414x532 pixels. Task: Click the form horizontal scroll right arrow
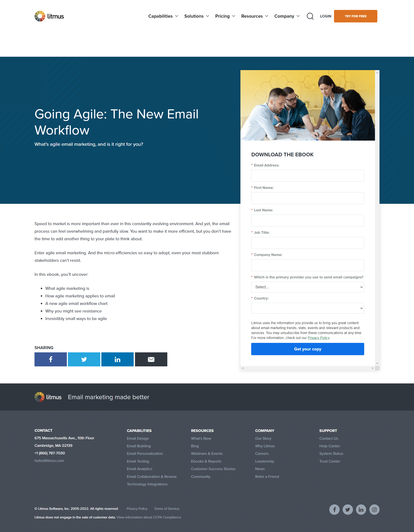(x=373, y=368)
